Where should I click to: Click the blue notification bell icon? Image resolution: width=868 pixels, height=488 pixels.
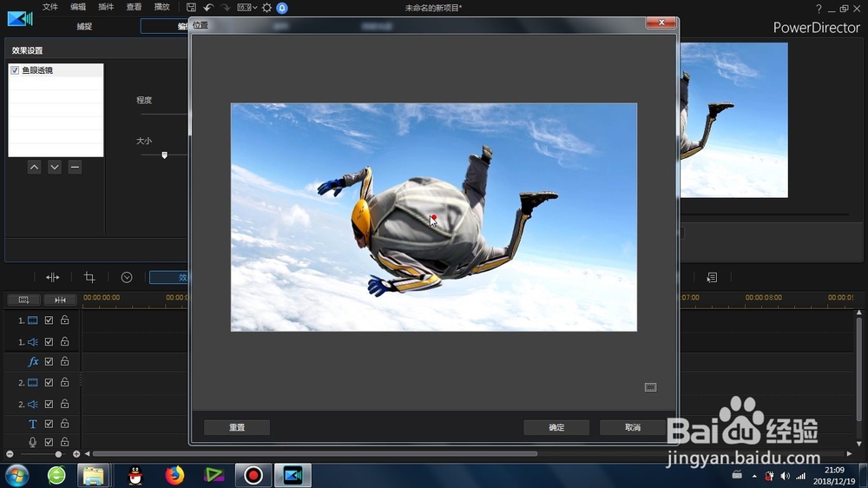pos(282,8)
